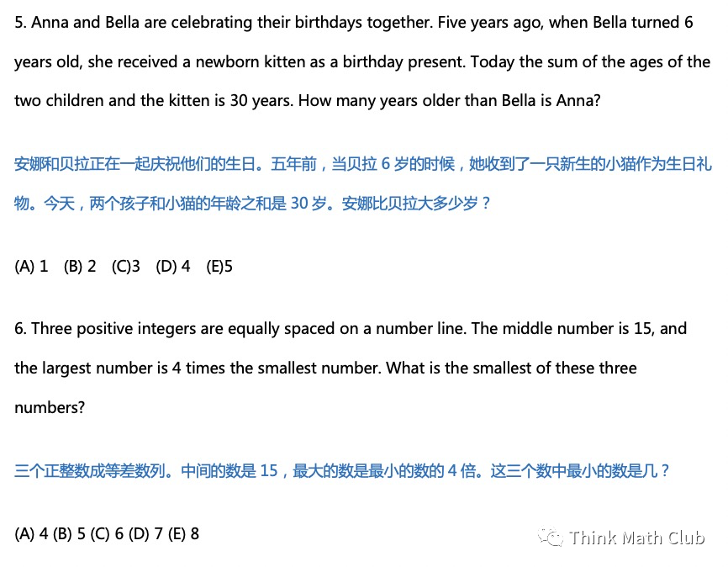This screenshot has height=567, width=728.
Task: Select answer (B) 2 for question 5
Action: point(80,267)
